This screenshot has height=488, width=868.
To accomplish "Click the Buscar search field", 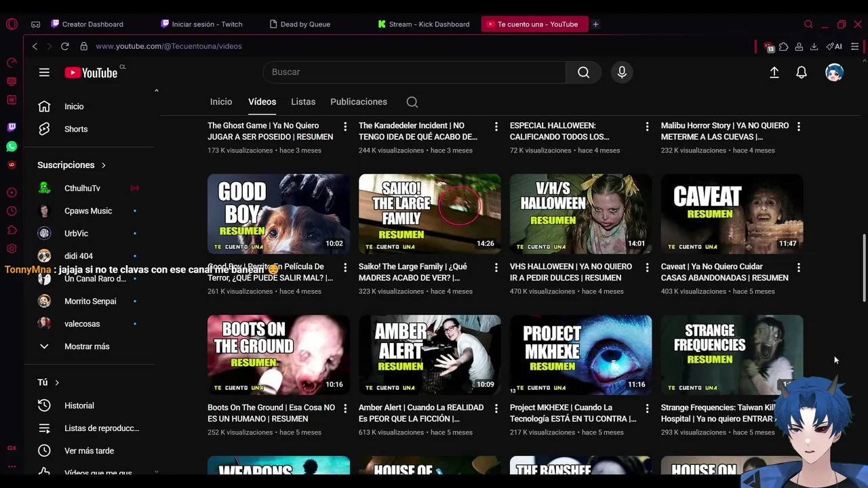I will pyautogui.click(x=414, y=72).
